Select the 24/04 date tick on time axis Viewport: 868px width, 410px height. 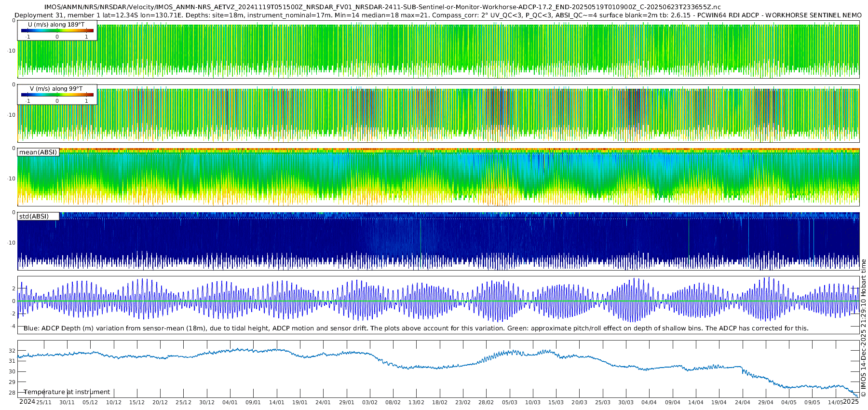point(742,402)
